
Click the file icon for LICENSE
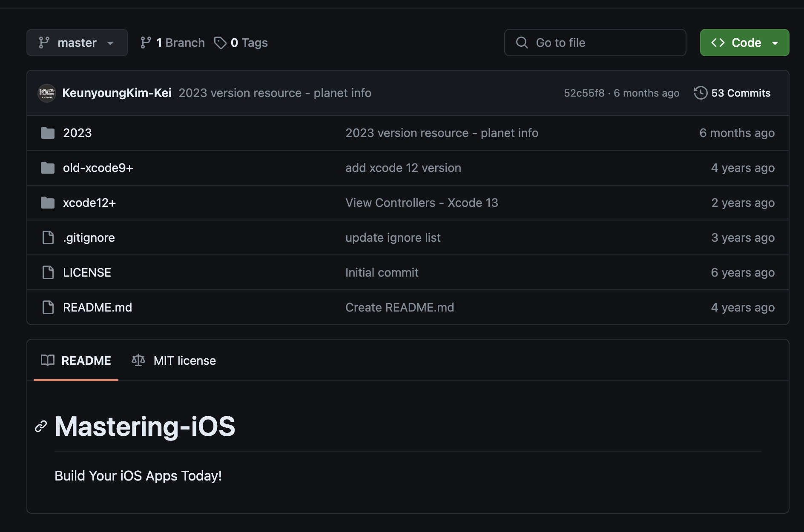pos(48,272)
